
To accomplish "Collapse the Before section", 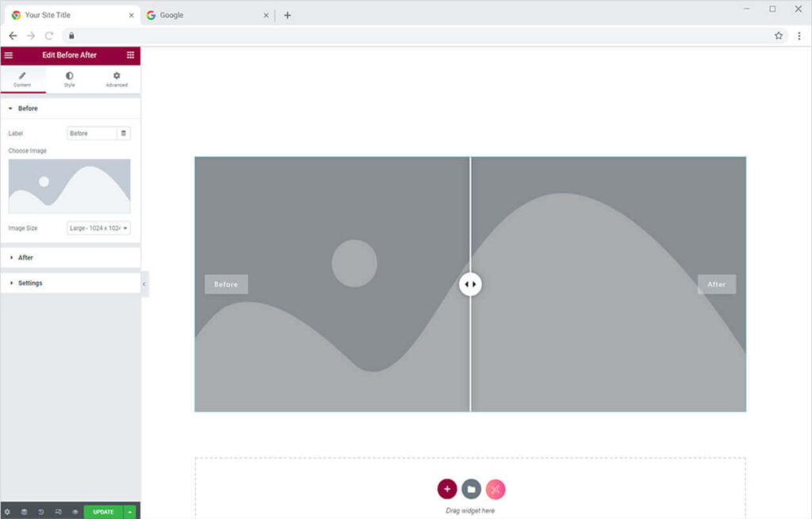I will (28, 109).
